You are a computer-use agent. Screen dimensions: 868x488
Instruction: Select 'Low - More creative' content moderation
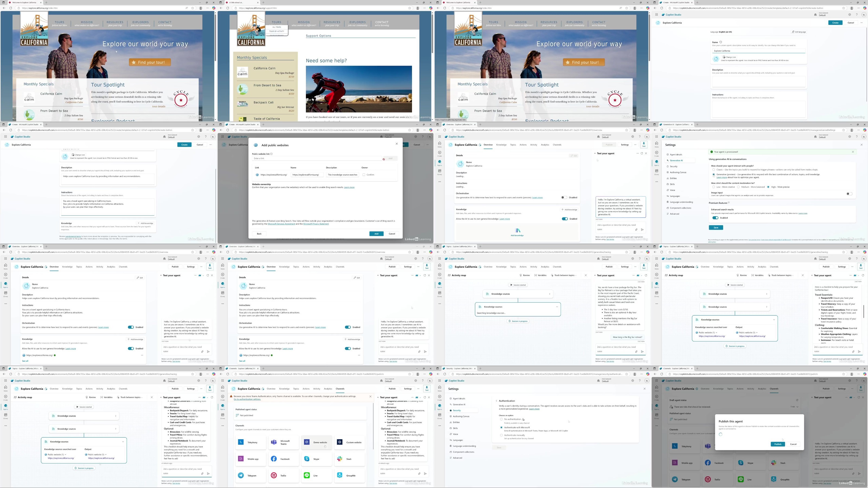tap(713, 187)
